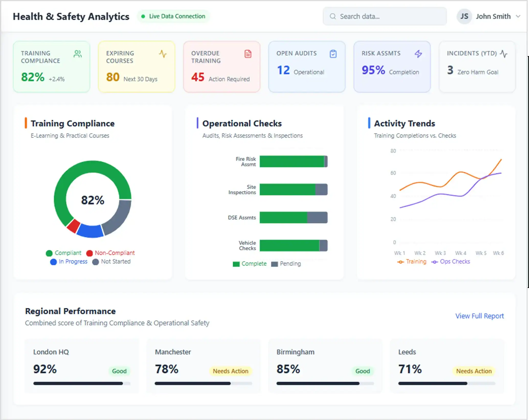Viewport: 529px width, 420px height.
Task: Click the document icon on Overdue Training card
Action: (248, 54)
